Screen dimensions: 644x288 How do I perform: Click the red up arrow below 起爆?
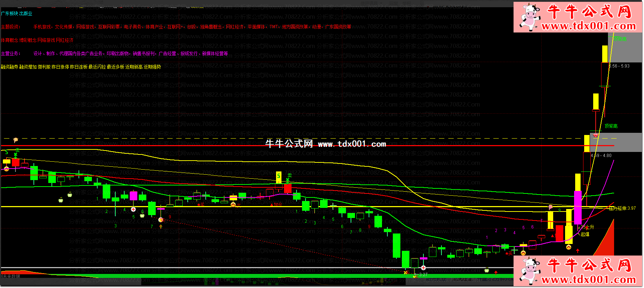(x=578, y=251)
